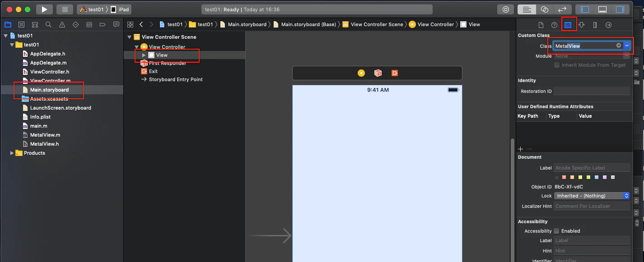Collapse the test01 yellow group folder
Screen dimensions: 644x262
[x=12, y=45]
